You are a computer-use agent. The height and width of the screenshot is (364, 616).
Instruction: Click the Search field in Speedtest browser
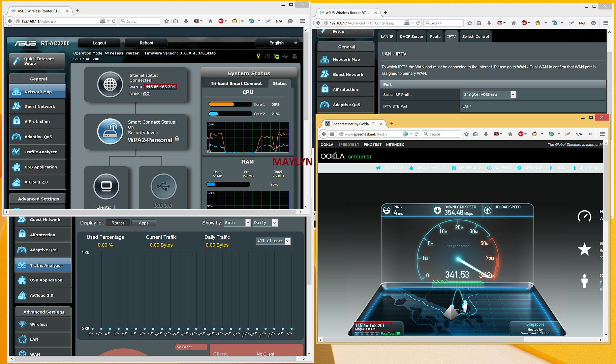point(441,134)
